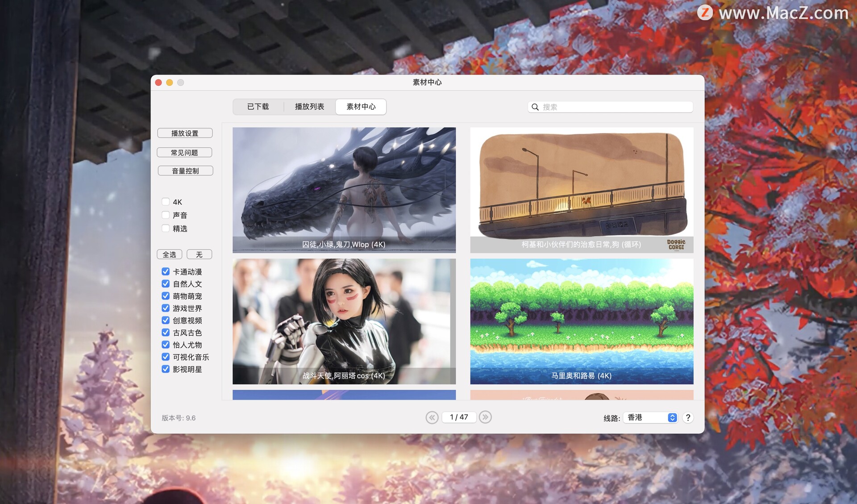Click into the 搜索 search field
The height and width of the screenshot is (504, 857).
pos(610,107)
